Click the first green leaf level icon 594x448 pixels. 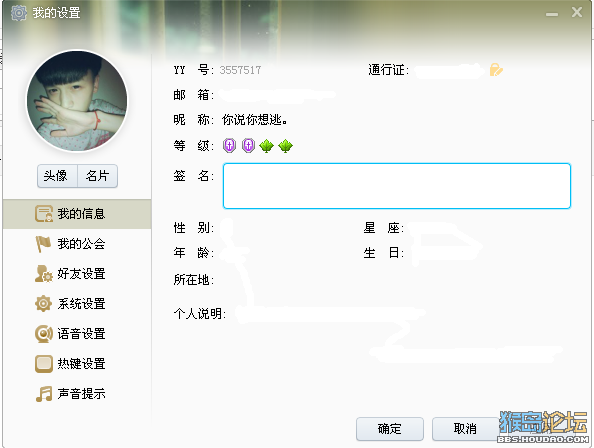267,146
